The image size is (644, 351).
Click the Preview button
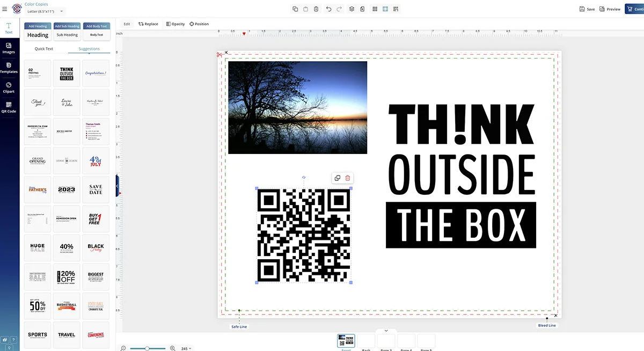coord(610,9)
